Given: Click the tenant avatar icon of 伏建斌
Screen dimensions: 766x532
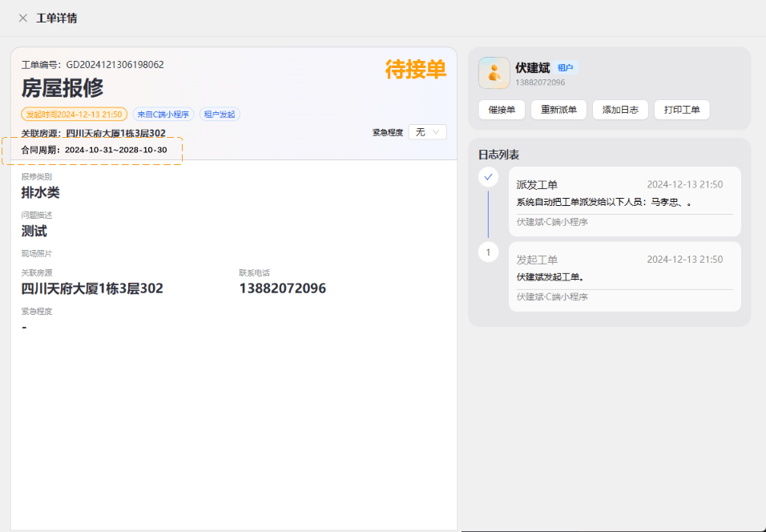Looking at the screenshot, I should 494,73.
